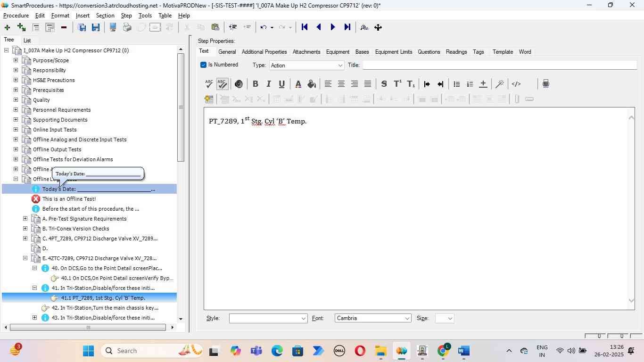Click the print icon in the main toolbar
Screen dimensions: 644x362
(127, 27)
